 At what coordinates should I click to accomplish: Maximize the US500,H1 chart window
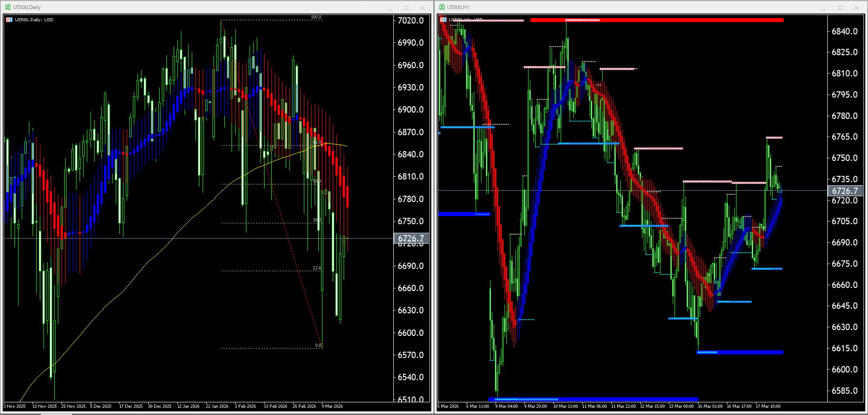(840, 8)
